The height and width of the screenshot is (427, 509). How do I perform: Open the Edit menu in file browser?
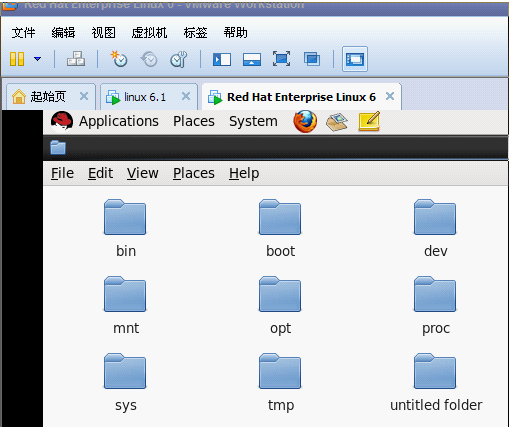[100, 173]
